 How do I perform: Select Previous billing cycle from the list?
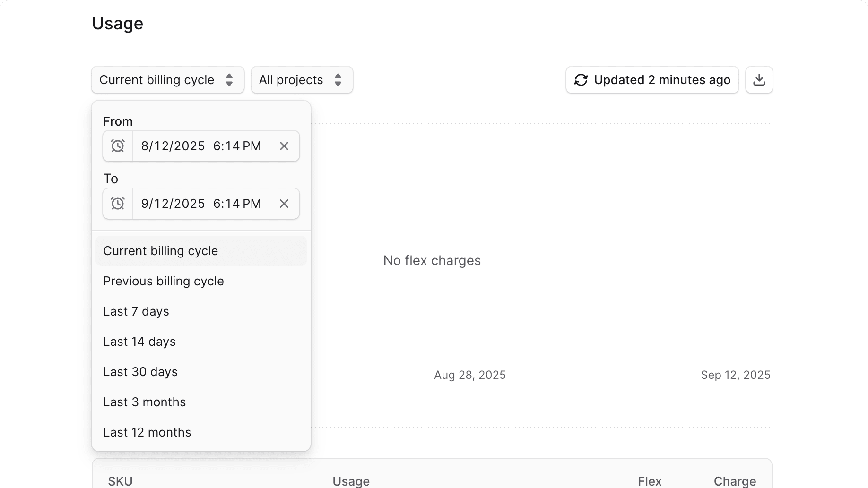(x=163, y=281)
